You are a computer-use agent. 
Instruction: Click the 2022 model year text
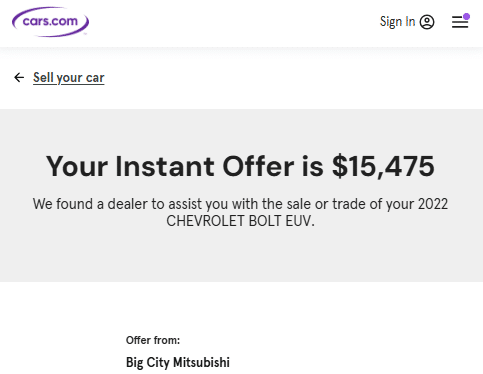pos(433,204)
